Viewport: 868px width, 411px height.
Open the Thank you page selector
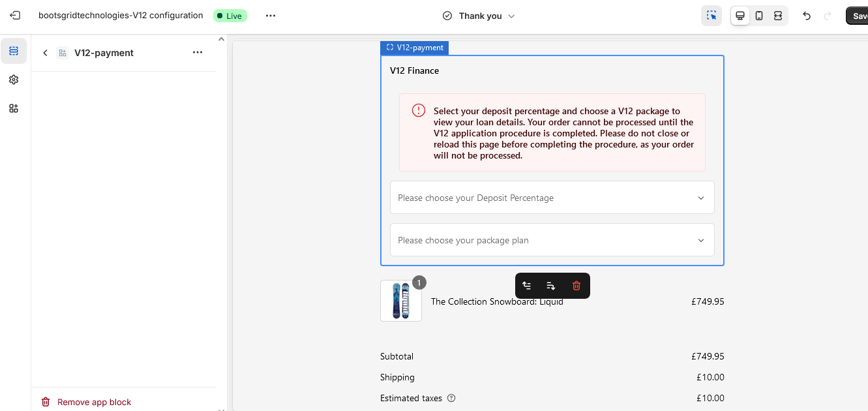[479, 16]
